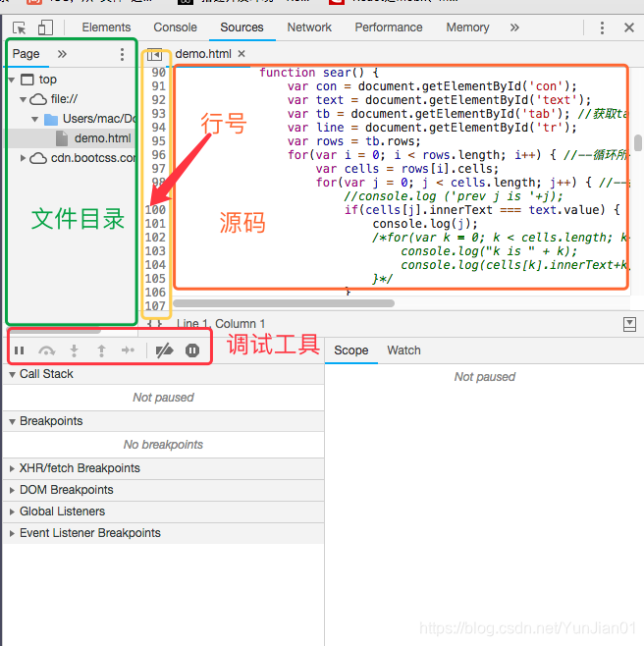The height and width of the screenshot is (646, 644).
Task: Click the inspect element picker icon
Action: pos(20,27)
